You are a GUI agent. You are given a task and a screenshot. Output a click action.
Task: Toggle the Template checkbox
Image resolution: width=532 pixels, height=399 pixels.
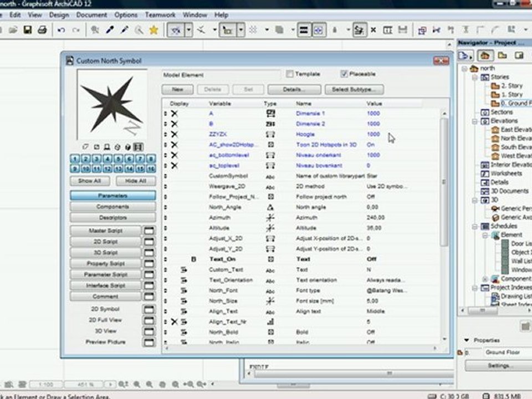289,74
